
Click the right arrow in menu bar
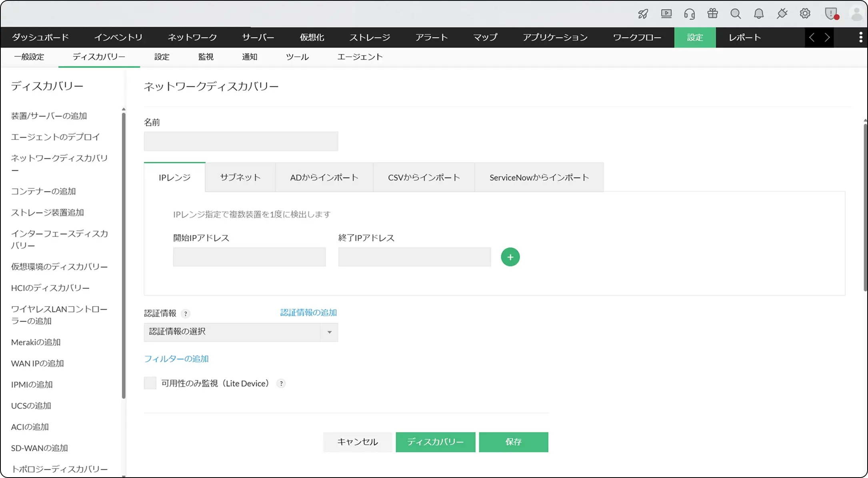point(827,38)
